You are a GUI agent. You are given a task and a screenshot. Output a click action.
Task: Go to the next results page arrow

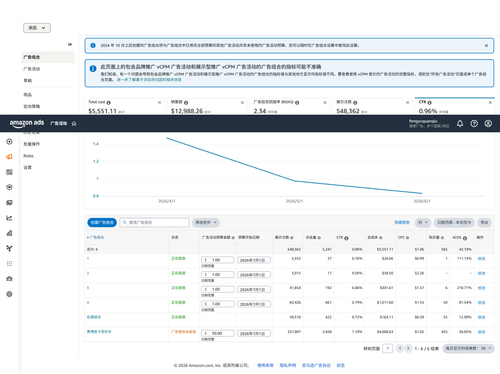408,348
